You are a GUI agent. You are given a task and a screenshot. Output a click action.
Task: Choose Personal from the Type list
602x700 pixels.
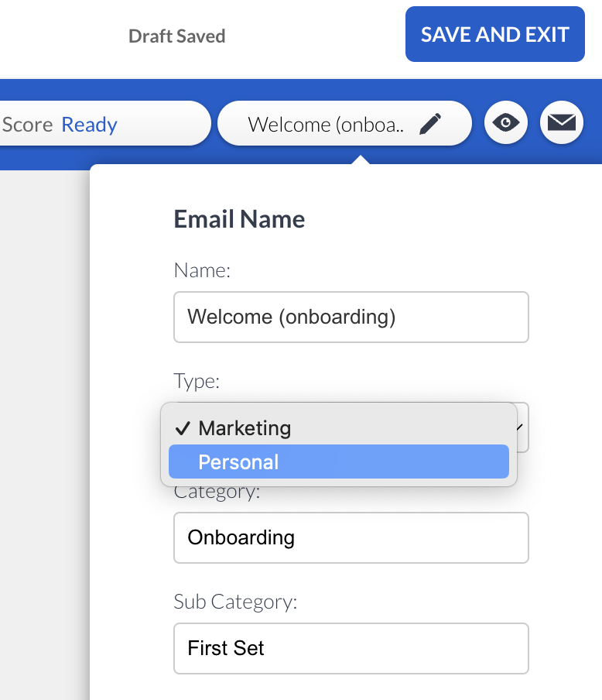[x=238, y=462]
